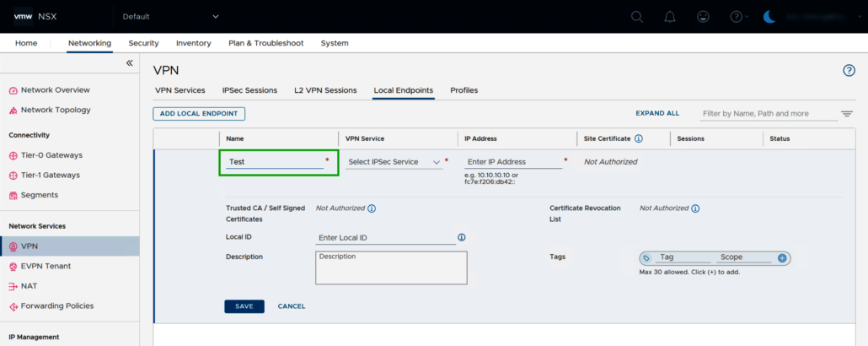Viewport: 868px width, 346px height.
Task: Switch to VPN Services tab
Action: [179, 89]
